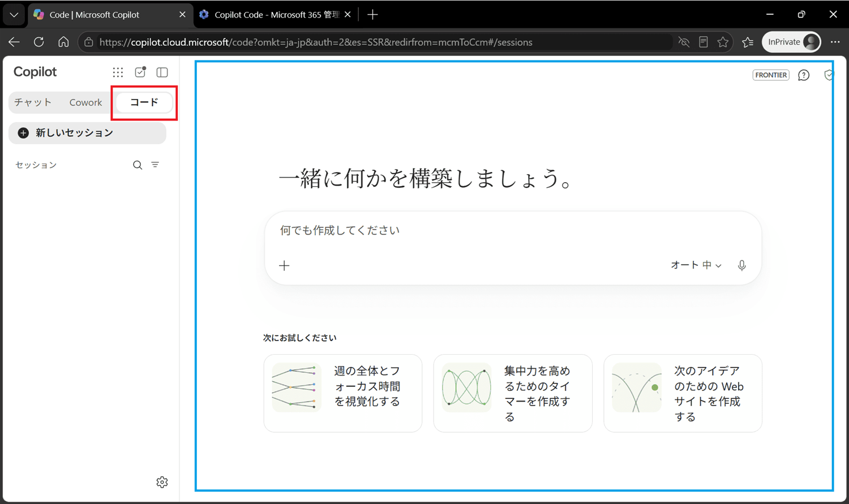View site information lock icon

(89, 42)
